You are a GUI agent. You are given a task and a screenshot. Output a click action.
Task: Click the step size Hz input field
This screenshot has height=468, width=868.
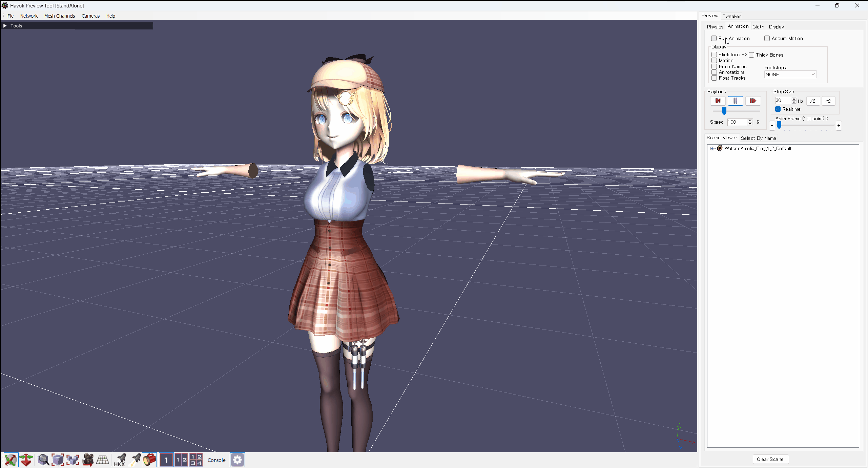pos(783,101)
